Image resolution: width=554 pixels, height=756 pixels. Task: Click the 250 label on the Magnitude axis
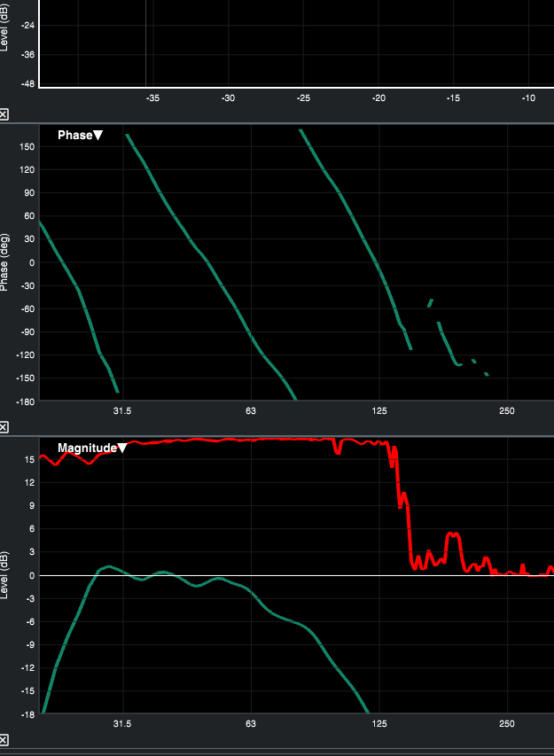[507, 724]
